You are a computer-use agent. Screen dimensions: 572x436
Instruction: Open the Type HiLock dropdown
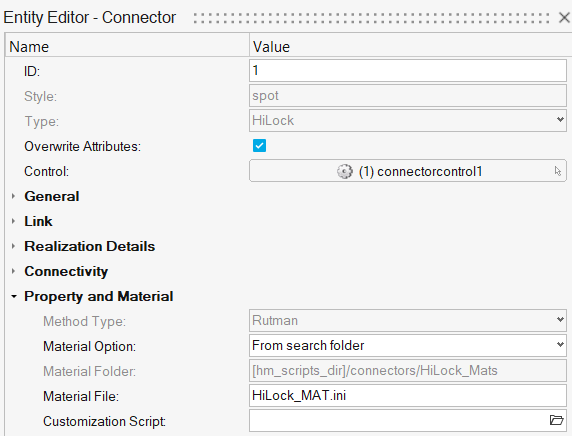(407, 120)
